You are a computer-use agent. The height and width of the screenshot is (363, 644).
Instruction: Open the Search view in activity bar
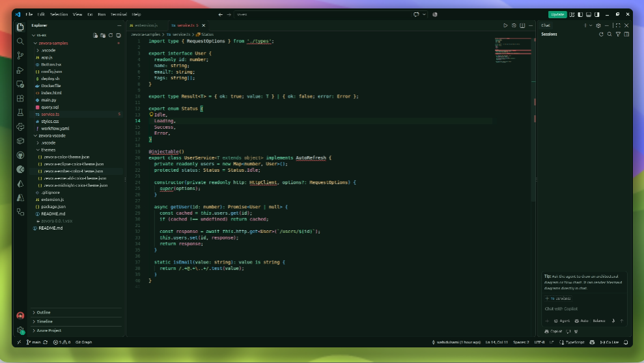point(20,42)
